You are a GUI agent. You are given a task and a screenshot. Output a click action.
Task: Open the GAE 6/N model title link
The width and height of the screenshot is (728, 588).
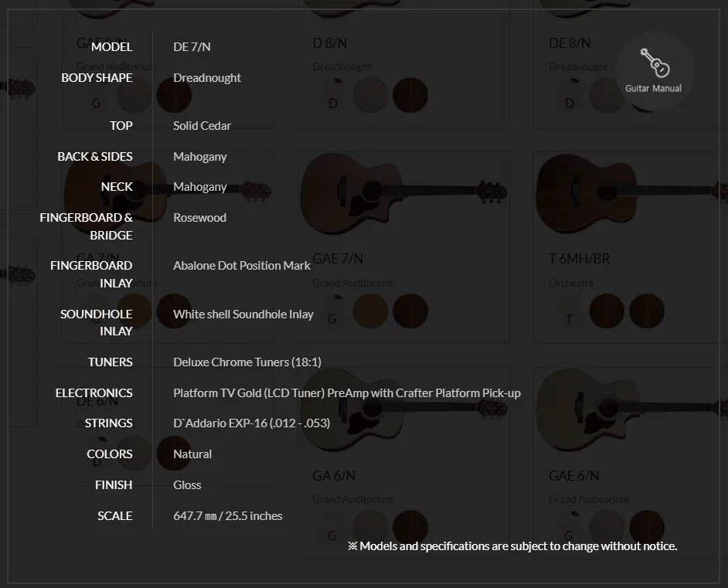coord(574,476)
